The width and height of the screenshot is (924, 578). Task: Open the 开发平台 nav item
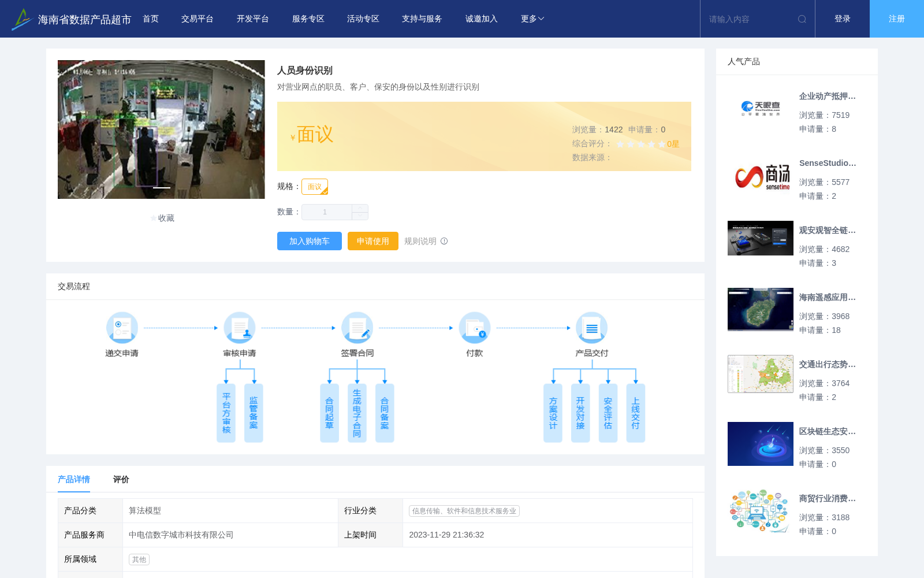[253, 19]
